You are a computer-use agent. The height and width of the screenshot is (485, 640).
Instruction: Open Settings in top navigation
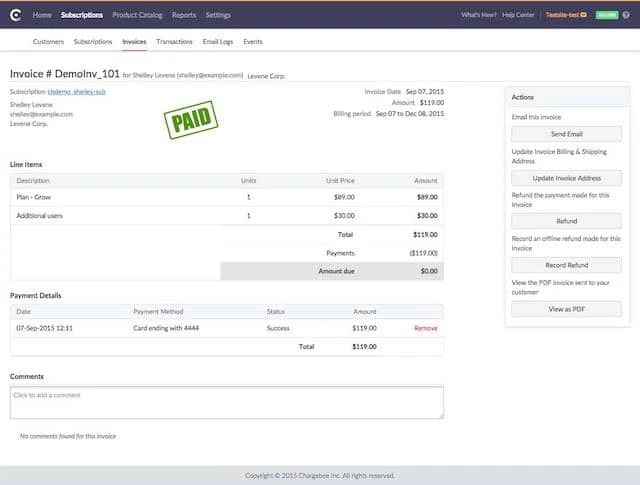click(218, 15)
